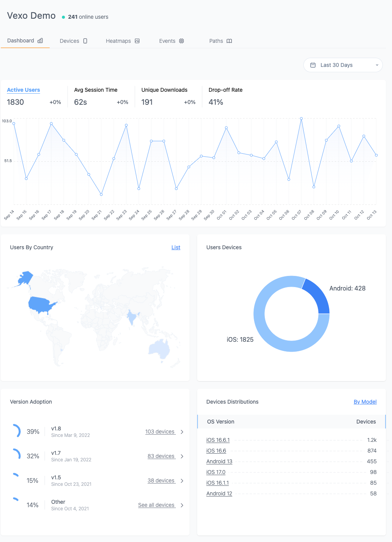View Devices Distributions By Model
392x542 pixels.
365,402
